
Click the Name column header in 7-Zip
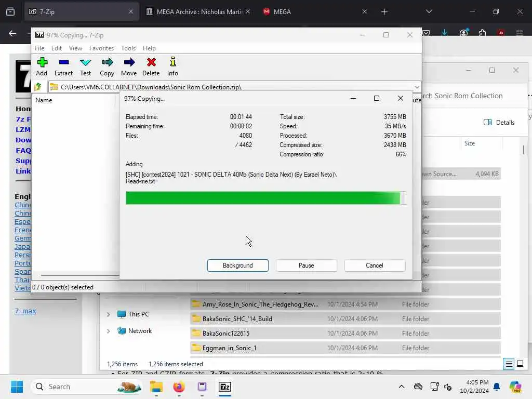44,100
